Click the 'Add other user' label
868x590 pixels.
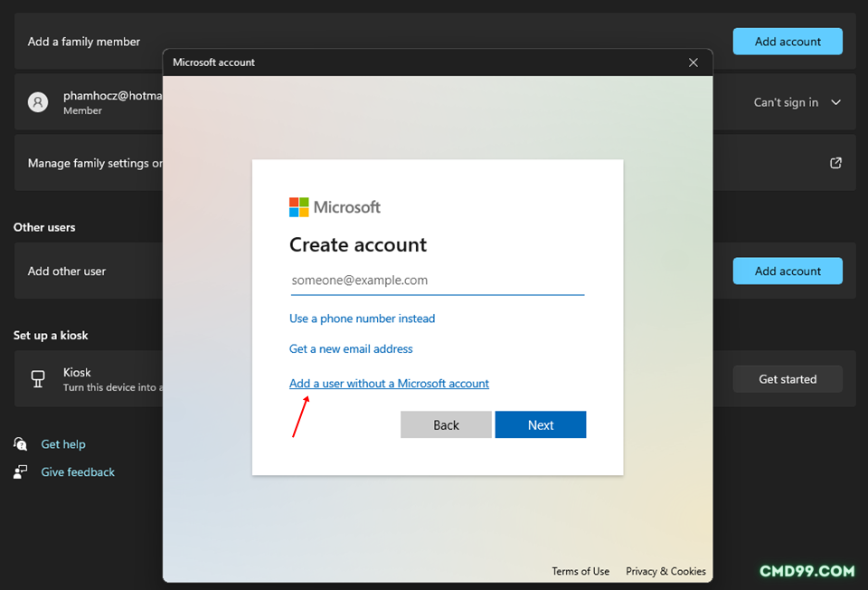tap(66, 271)
